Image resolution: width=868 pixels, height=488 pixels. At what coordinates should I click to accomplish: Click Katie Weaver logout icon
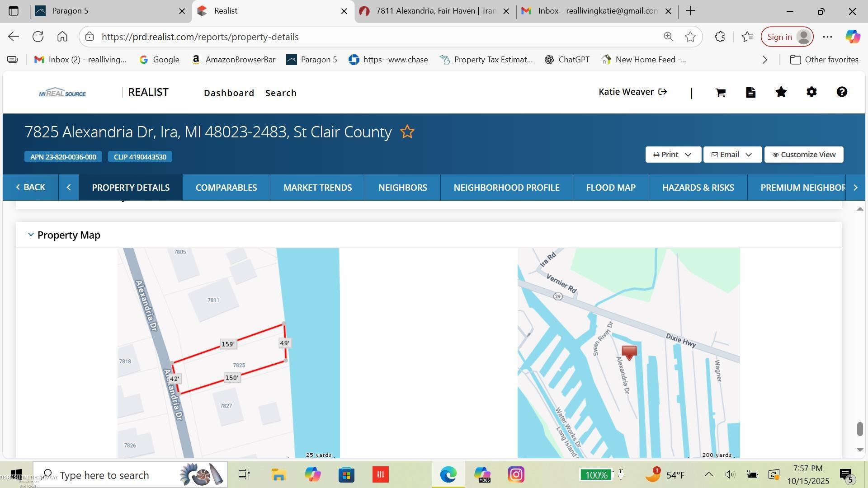point(663,92)
